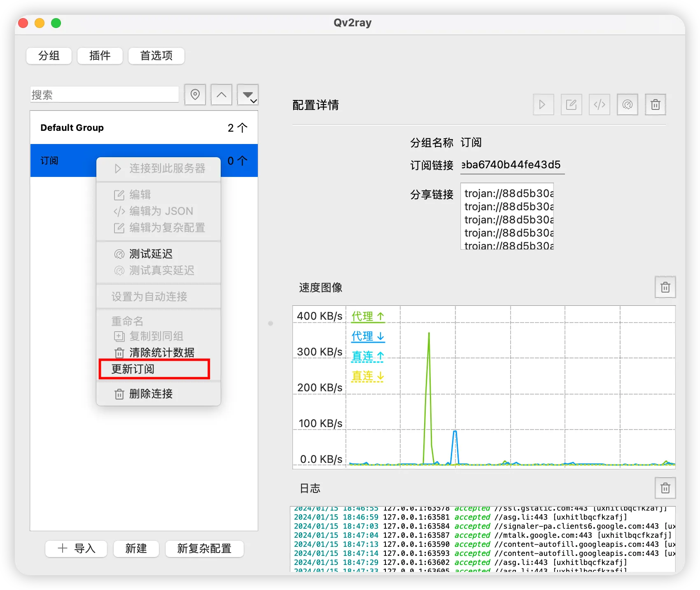The width and height of the screenshot is (700, 590).
Task: Toggle the 代理 download line in the graph
Action: point(367,336)
